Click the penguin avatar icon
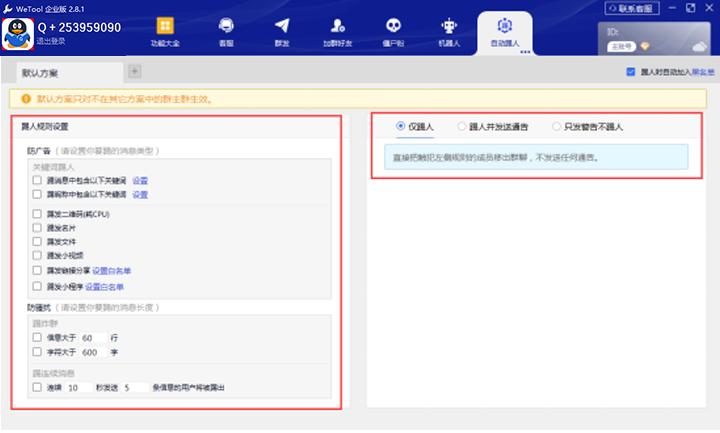The width and height of the screenshot is (720, 433). click(x=18, y=34)
